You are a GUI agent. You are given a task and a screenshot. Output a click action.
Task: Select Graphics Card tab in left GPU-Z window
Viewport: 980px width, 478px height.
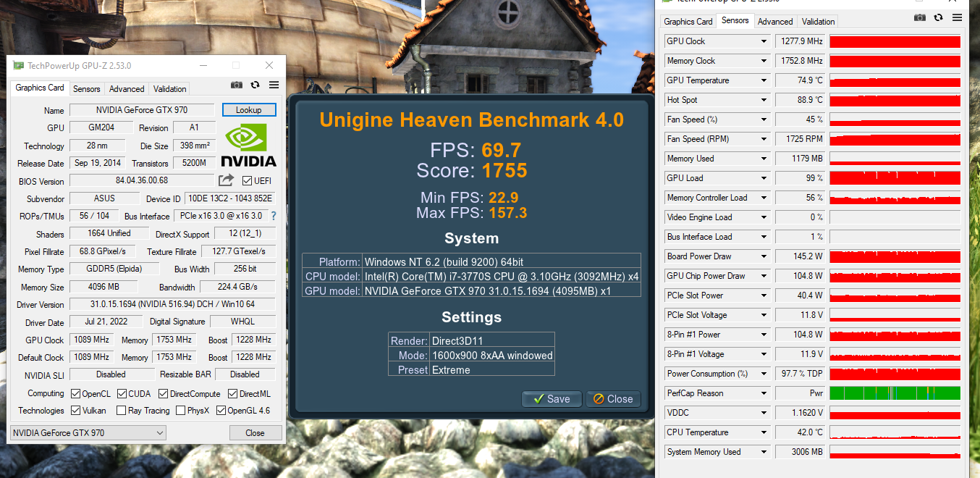(40, 88)
